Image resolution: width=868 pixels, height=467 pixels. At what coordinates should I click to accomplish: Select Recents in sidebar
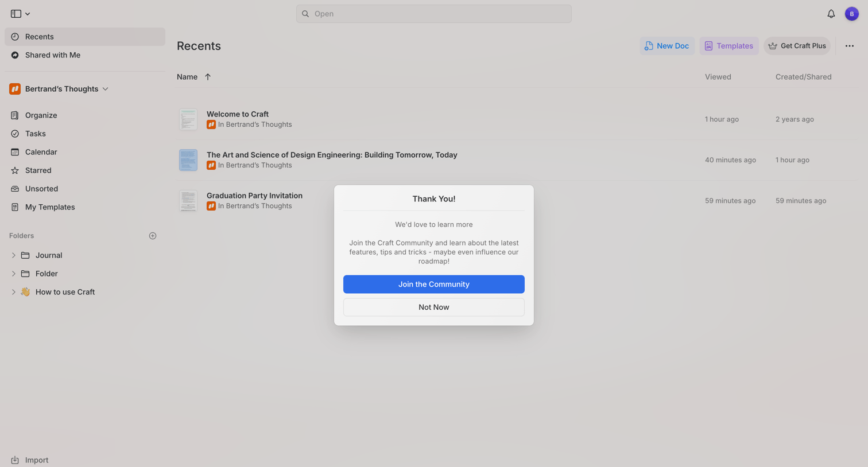[x=85, y=37]
